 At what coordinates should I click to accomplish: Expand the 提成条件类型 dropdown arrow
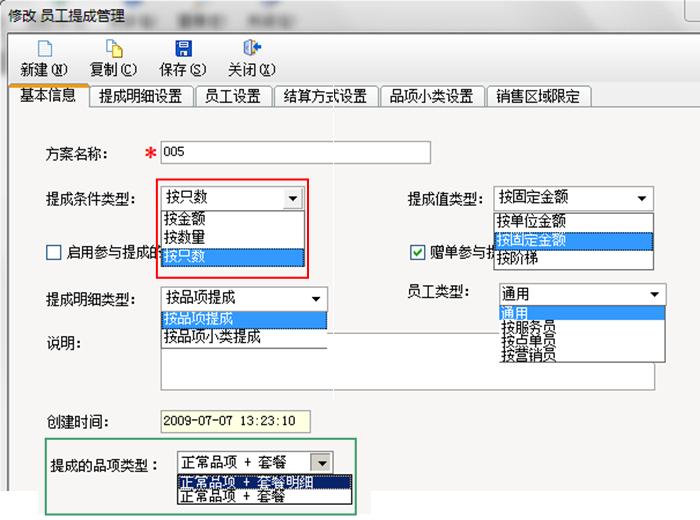tap(291, 199)
